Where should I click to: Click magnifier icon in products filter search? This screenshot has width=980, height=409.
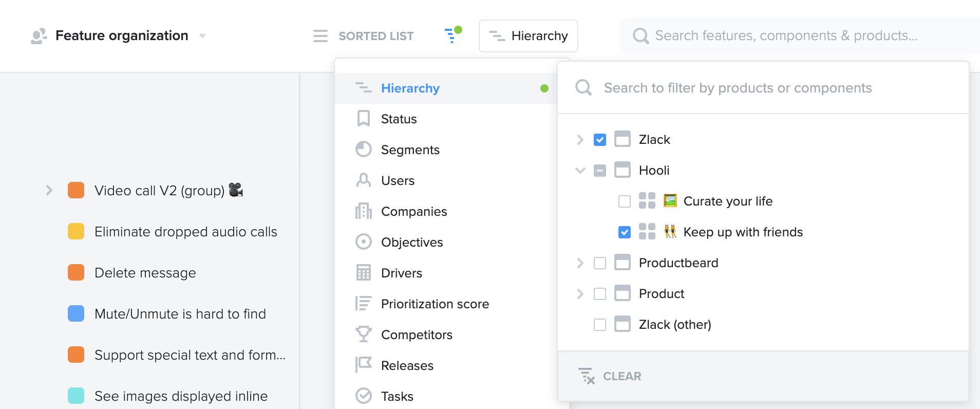pos(583,88)
